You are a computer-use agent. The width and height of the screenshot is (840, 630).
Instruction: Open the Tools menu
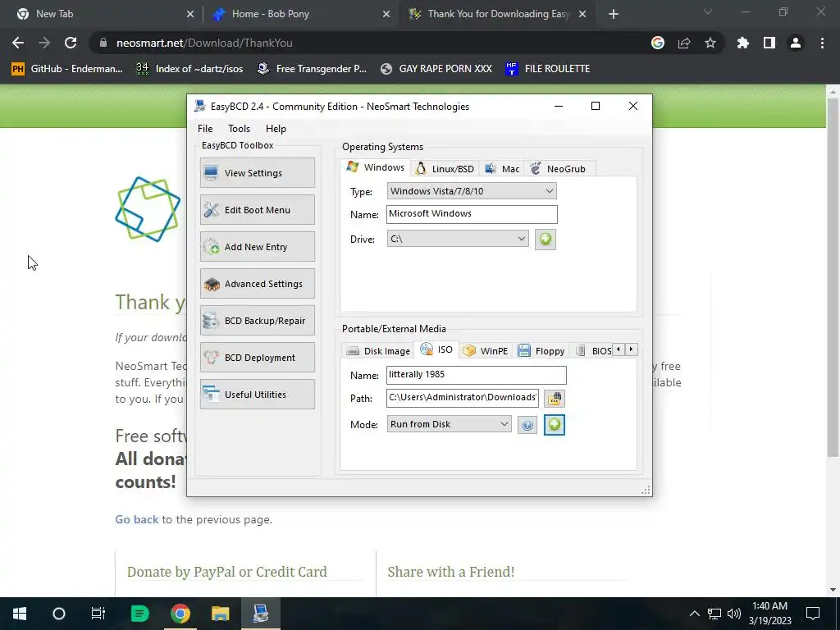tap(239, 129)
